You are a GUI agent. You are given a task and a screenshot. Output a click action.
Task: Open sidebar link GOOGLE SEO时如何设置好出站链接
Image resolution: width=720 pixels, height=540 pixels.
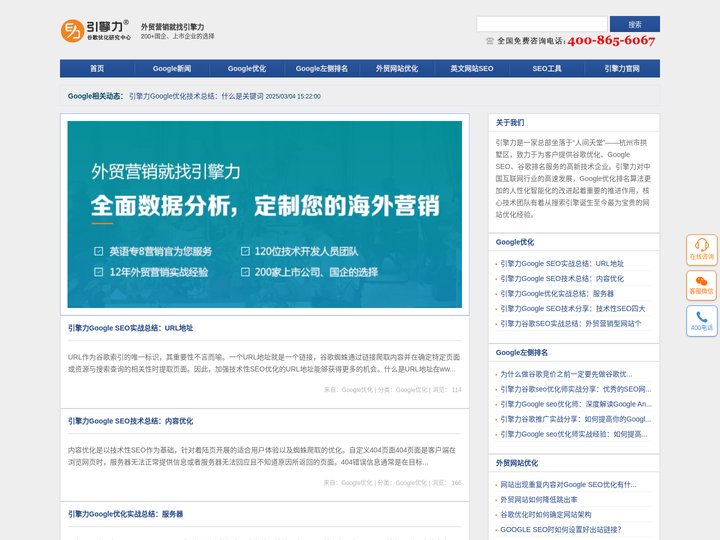(561, 529)
